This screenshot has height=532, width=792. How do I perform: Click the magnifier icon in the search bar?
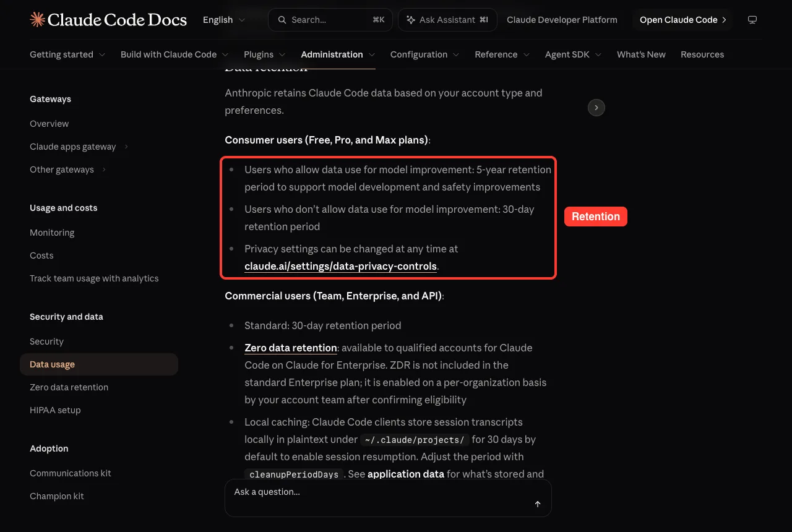(x=282, y=20)
